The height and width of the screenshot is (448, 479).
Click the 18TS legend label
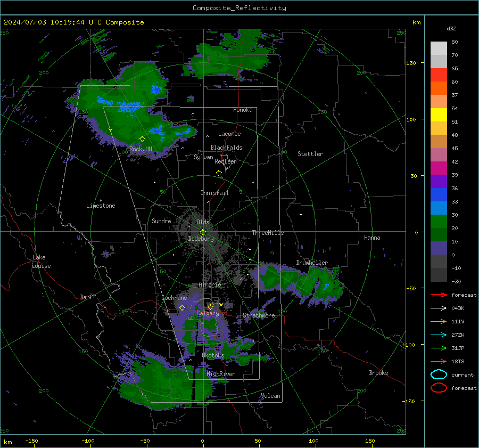click(458, 362)
